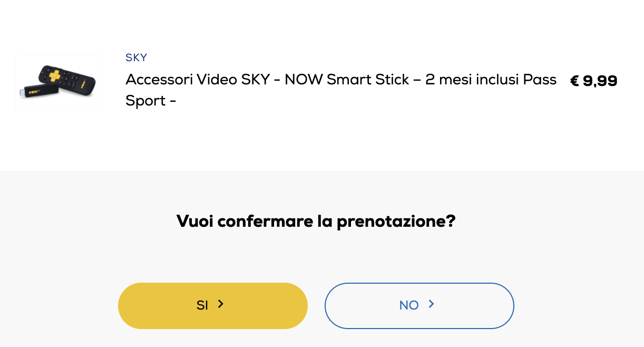Click the 'NOW Smart Stick' name in title
The image size is (644, 347).
(x=347, y=80)
